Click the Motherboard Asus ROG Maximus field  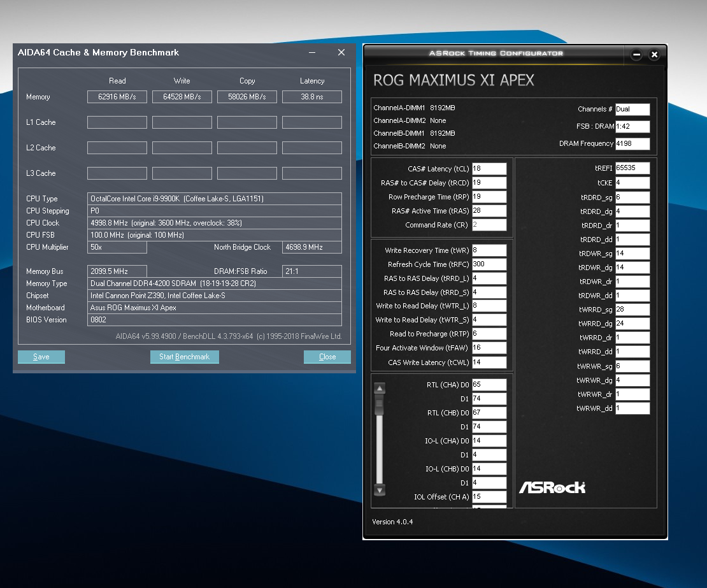coord(215,308)
